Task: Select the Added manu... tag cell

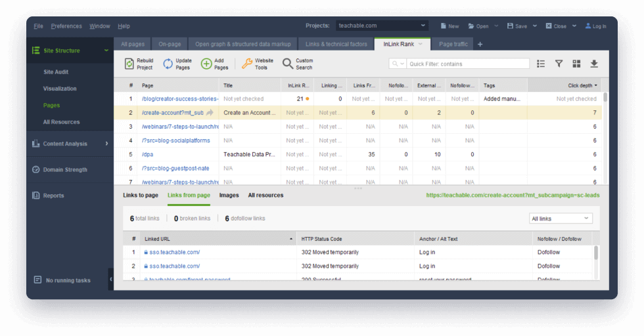Action: (502, 99)
